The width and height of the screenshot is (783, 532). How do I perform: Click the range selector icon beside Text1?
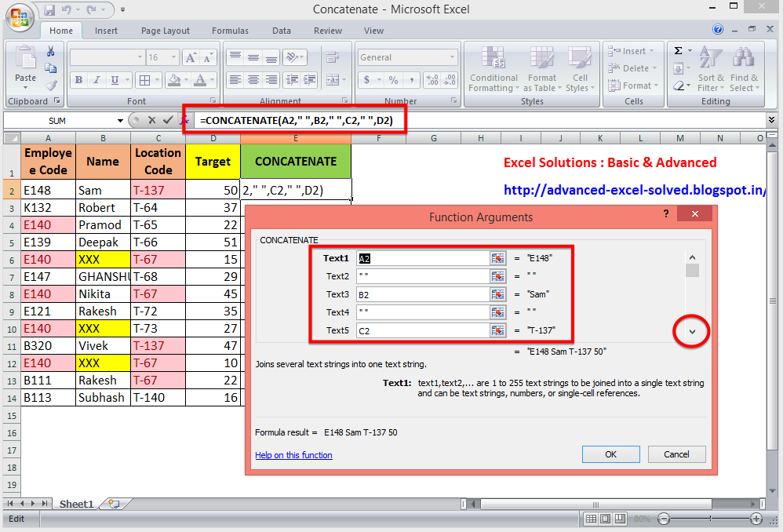[x=498, y=258]
